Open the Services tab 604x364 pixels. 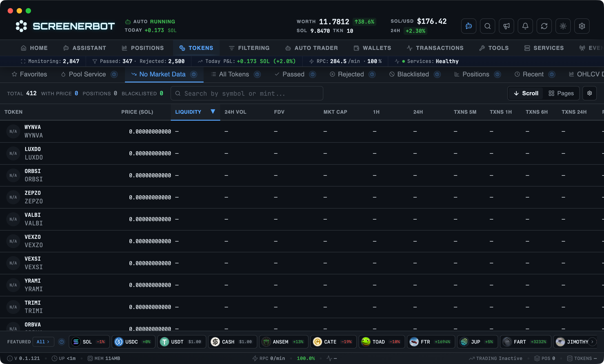(x=544, y=48)
